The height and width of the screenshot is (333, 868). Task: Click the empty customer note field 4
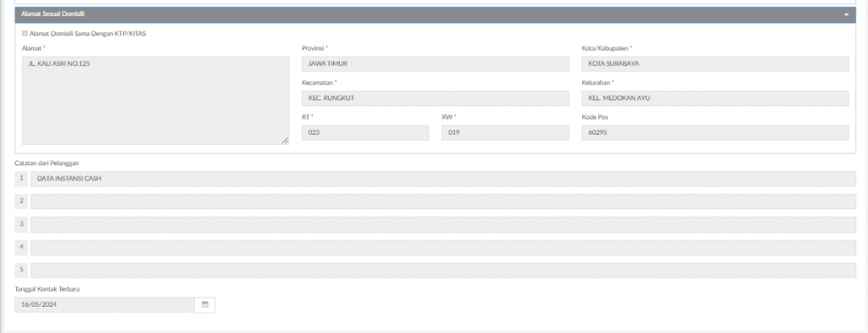(443, 247)
